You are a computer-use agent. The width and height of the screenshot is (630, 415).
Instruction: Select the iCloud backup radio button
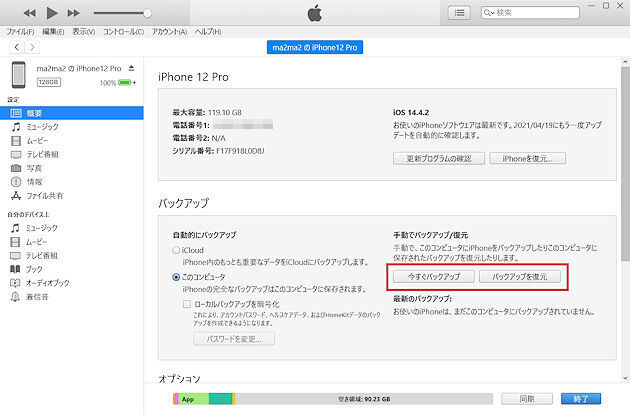tap(177, 249)
